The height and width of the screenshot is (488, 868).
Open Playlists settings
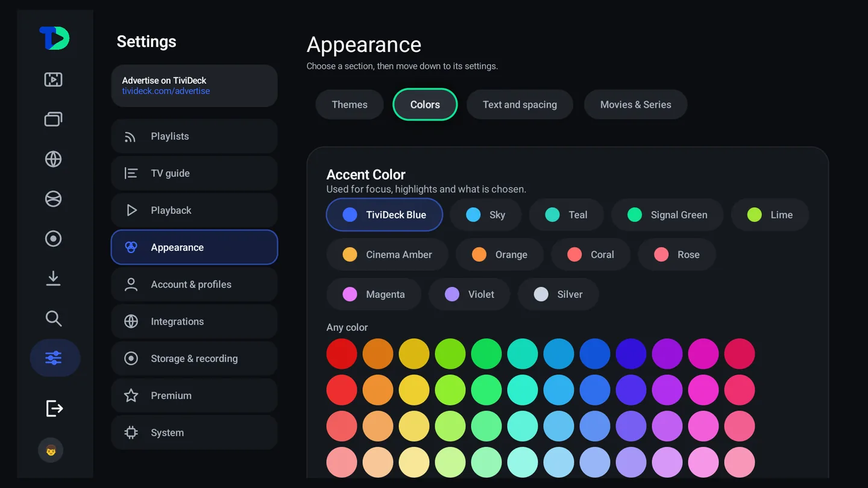click(x=194, y=136)
